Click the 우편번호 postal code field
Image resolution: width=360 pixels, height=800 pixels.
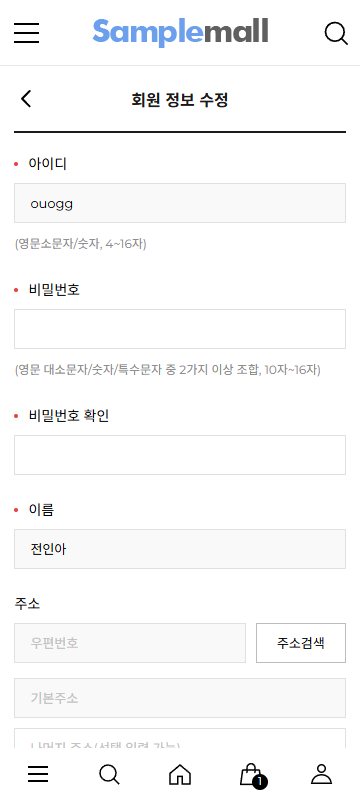(130, 643)
